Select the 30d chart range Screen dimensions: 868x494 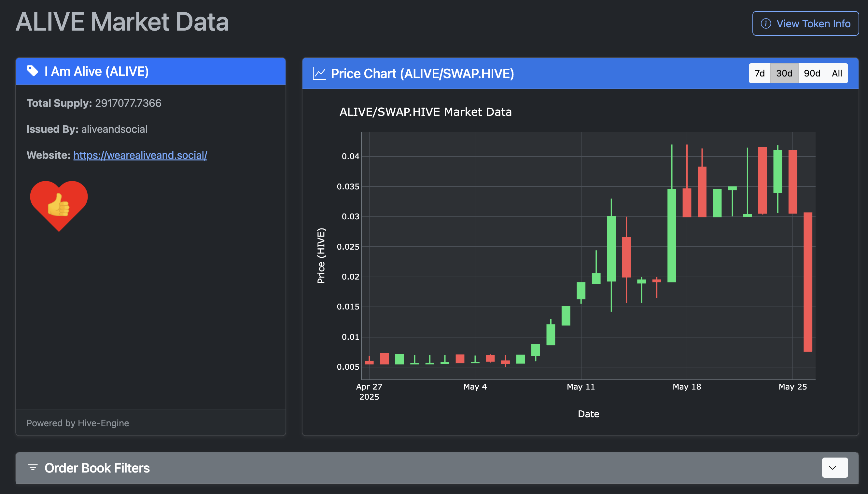[784, 73]
